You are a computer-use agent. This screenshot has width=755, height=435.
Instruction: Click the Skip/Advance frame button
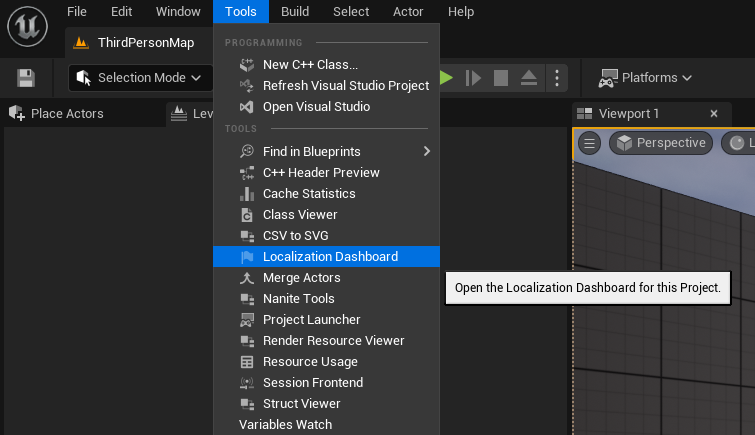click(474, 78)
